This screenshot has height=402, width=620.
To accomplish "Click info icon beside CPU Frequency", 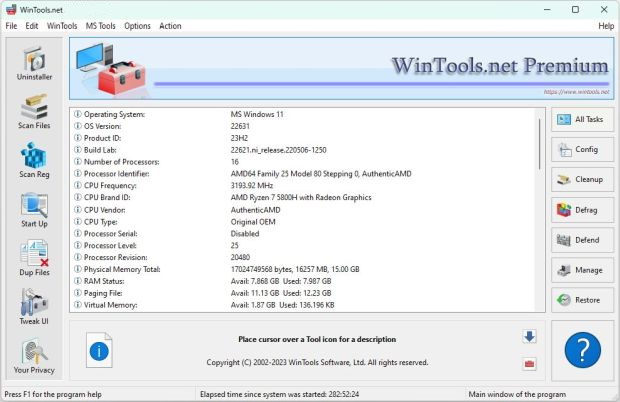I will 78,185.
